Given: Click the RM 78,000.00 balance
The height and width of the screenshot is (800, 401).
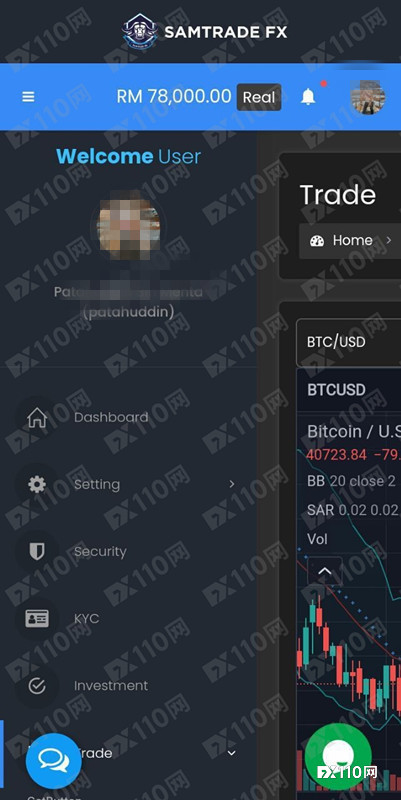Looking at the screenshot, I should pyautogui.click(x=173, y=96).
